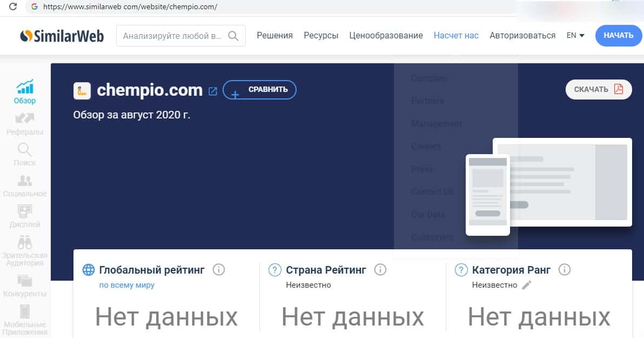Click the device preview illustration

[x=549, y=187]
